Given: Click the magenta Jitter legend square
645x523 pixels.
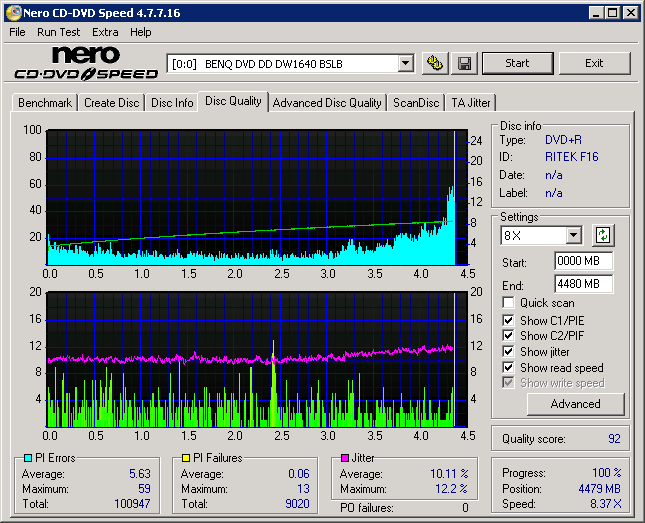Looking at the screenshot, I should (343, 458).
